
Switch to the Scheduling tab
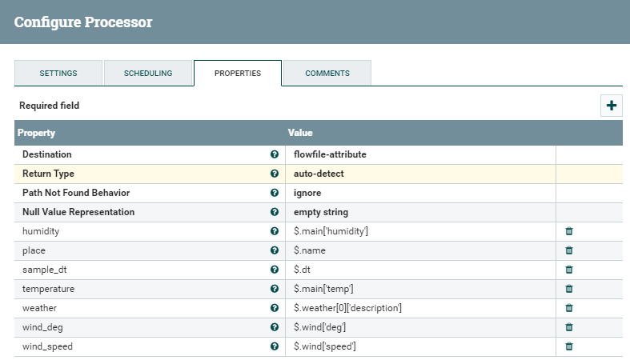(148, 73)
